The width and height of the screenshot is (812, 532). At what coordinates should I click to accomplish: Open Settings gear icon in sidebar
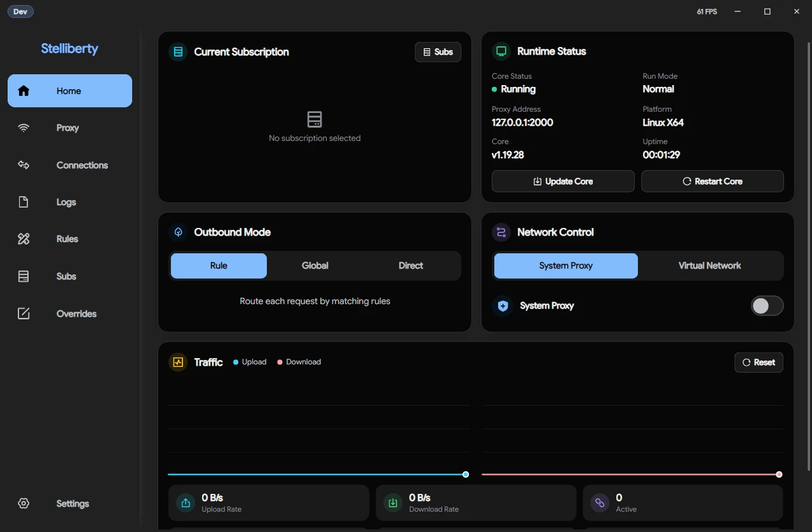[24, 503]
